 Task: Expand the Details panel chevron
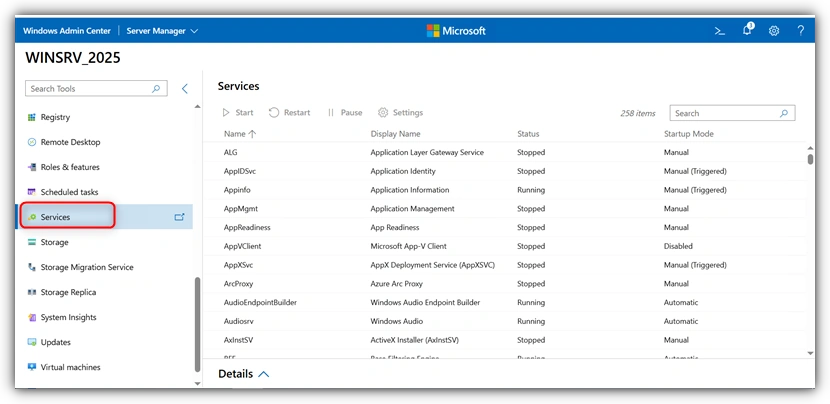click(264, 374)
